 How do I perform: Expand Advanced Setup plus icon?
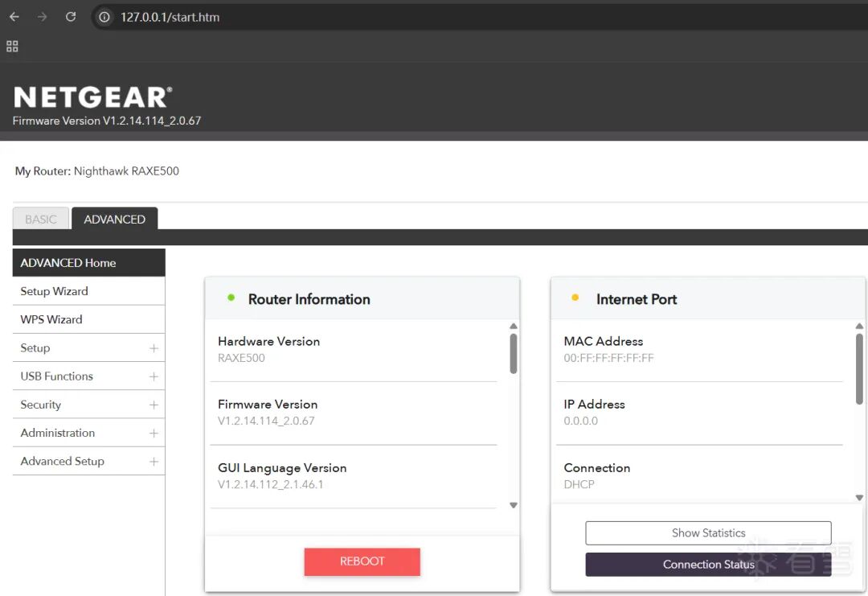[x=154, y=462]
